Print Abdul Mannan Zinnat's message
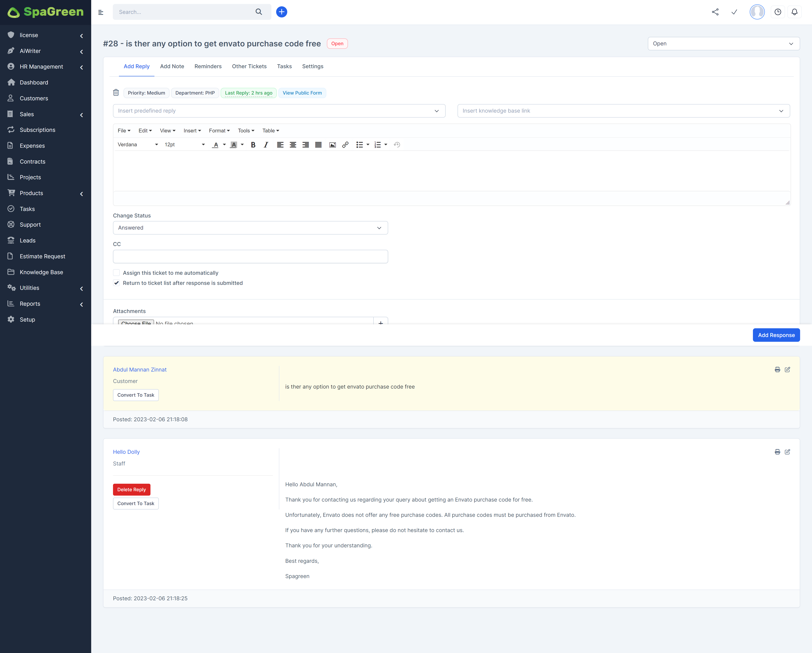Screen dimensions: 812x653 point(777,370)
